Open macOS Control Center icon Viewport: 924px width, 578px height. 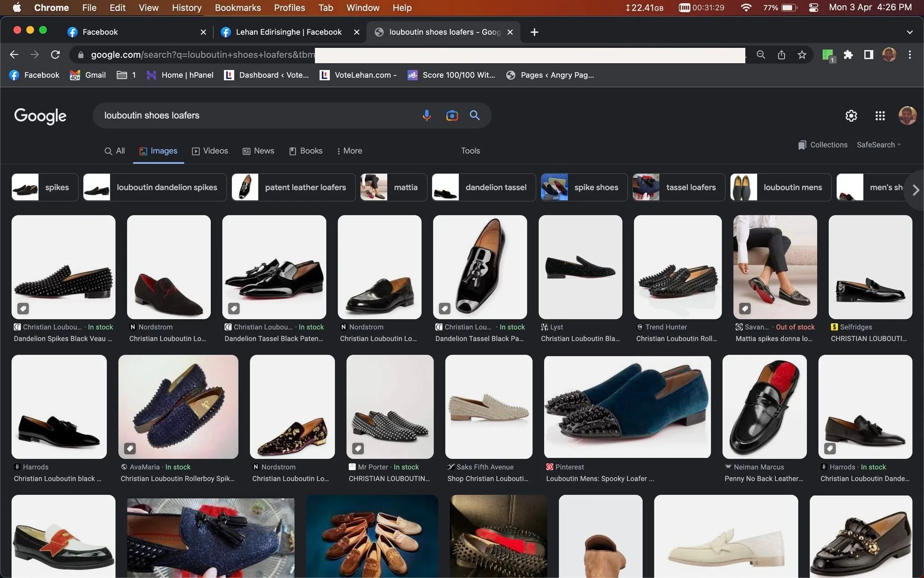click(x=813, y=8)
